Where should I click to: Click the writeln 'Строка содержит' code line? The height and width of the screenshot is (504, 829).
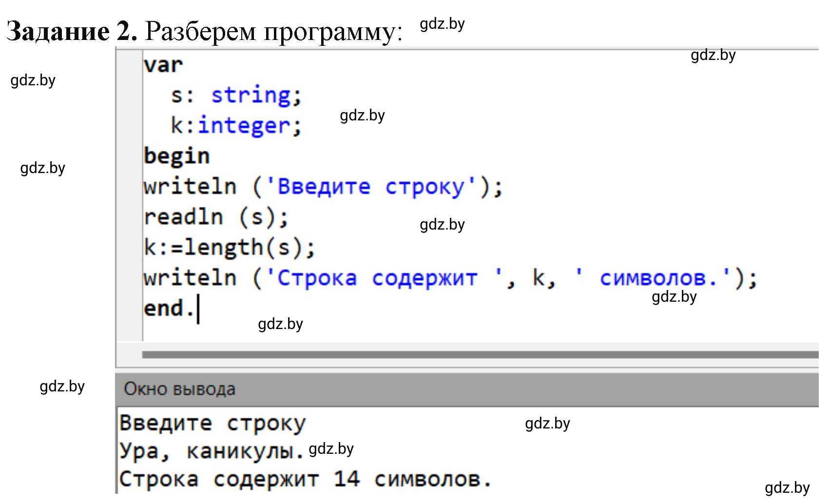coord(451,278)
